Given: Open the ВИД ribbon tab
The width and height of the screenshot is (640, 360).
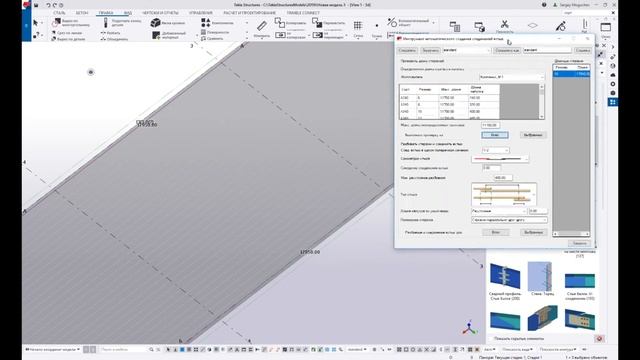Looking at the screenshot, I should 128,13.
